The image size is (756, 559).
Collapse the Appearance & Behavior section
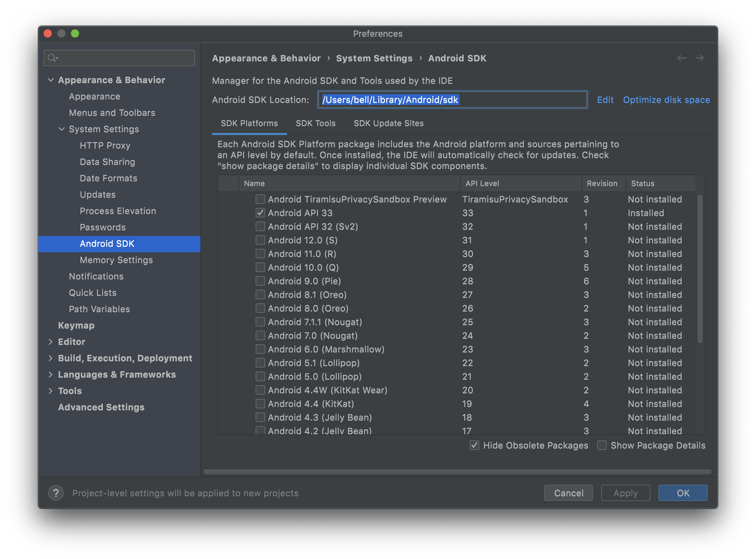[51, 80]
